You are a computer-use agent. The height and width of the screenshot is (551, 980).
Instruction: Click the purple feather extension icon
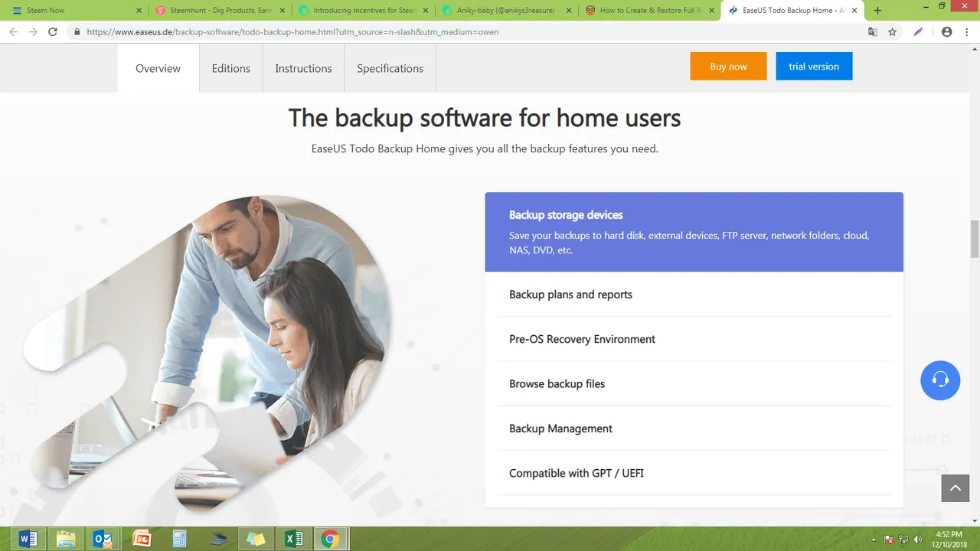918,32
